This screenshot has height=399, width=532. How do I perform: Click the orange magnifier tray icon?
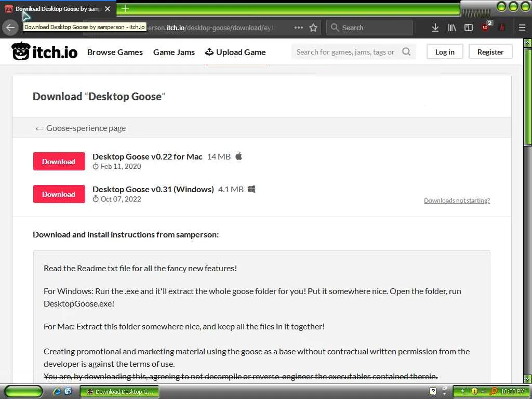[494, 391]
